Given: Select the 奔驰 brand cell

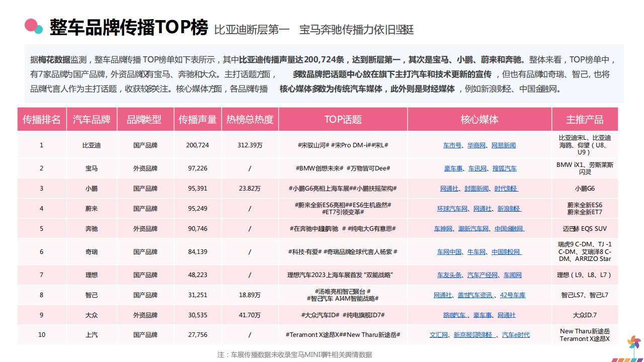Looking at the screenshot, I should (x=92, y=229).
